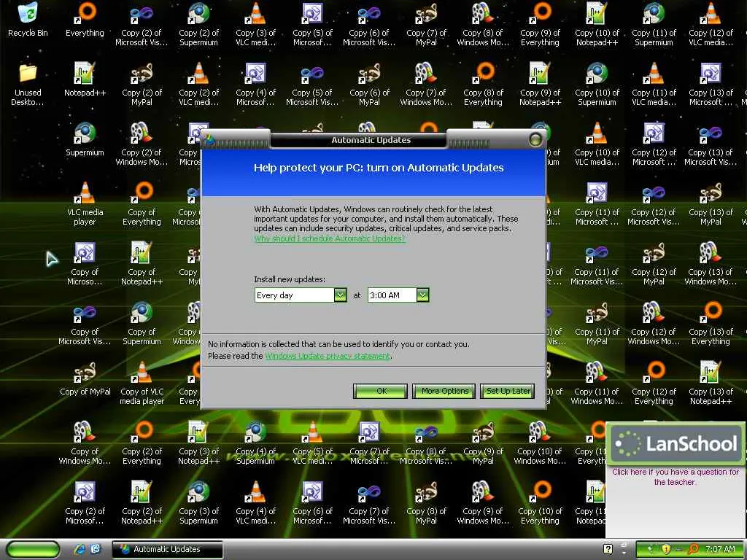Select the Copy of Supermium shortcut
This screenshot has height=560, width=747.
pyautogui.click(x=142, y=323)
